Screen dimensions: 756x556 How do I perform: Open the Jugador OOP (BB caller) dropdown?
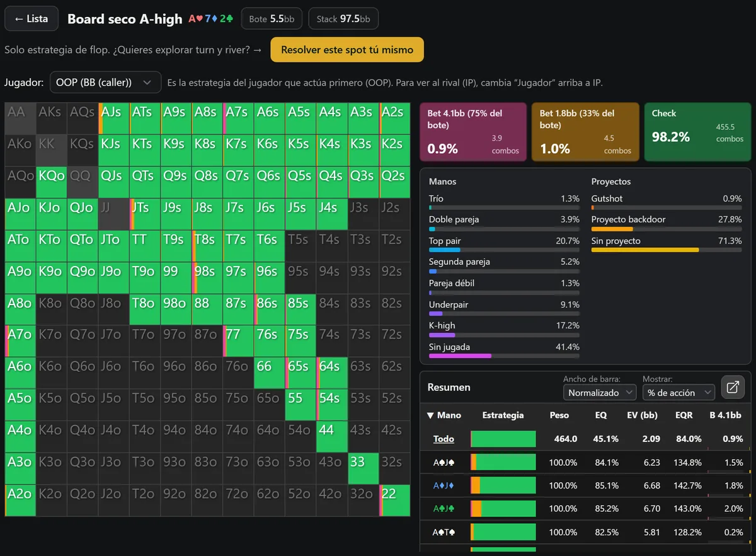(105, 83)
